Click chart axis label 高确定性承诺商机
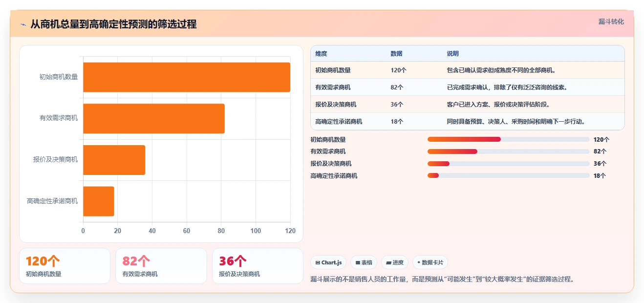The height and width of the screenshot is (303, 644). [x=52, y=201]
